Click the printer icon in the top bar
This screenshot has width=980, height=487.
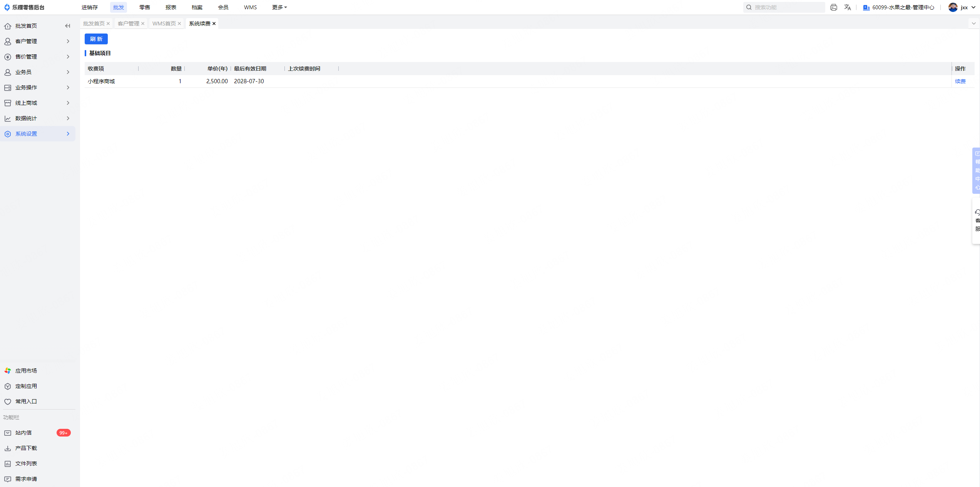[x=833, y=7]
